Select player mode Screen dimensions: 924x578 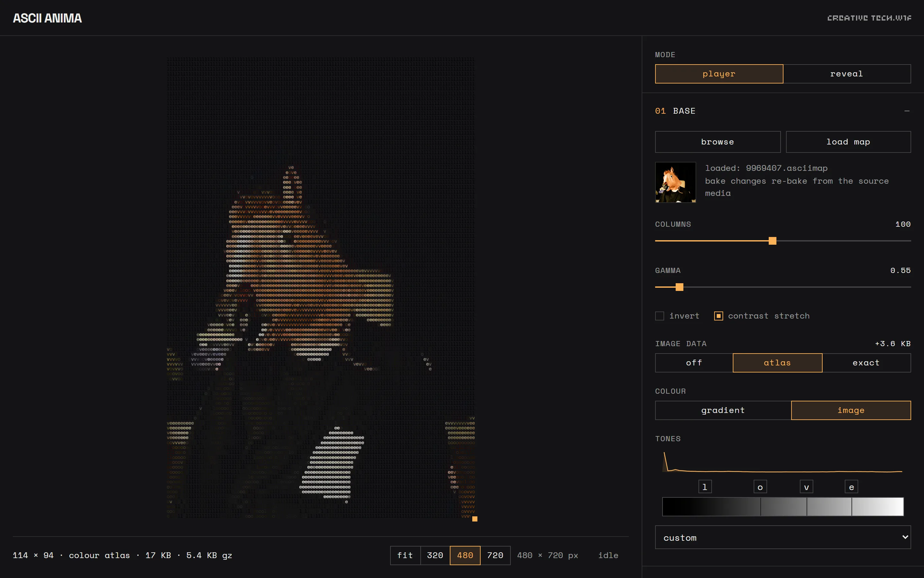pos(719,74)
